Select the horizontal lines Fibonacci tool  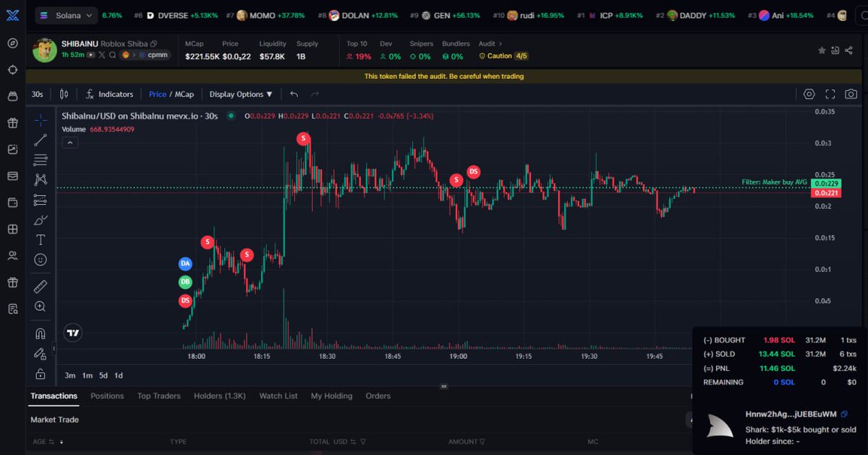click(41, 160)
